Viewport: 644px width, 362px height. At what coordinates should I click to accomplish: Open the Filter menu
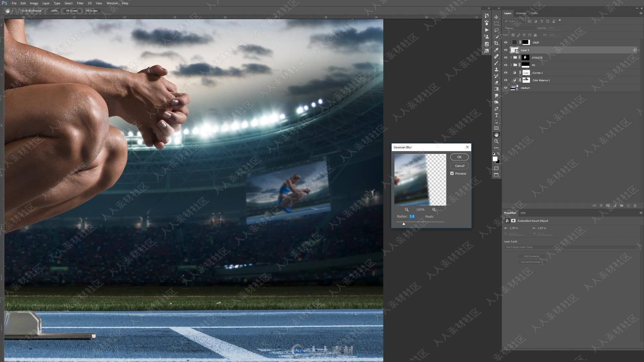(80, 3)
